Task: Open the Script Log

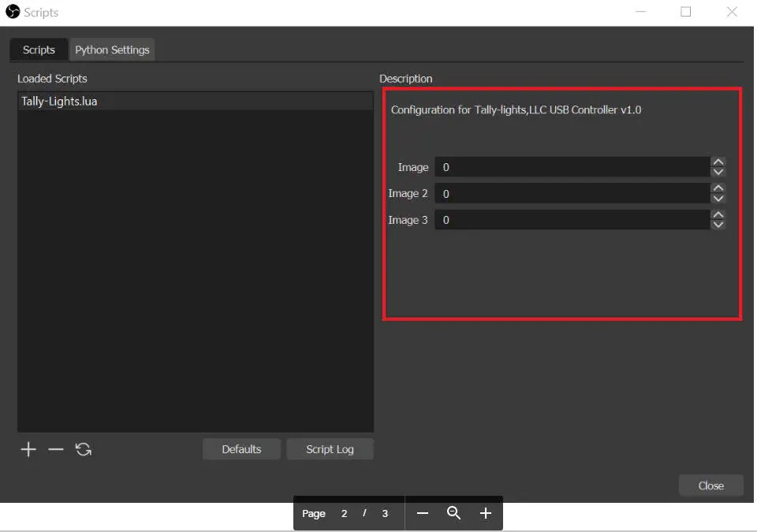Action: pos(330,449)
